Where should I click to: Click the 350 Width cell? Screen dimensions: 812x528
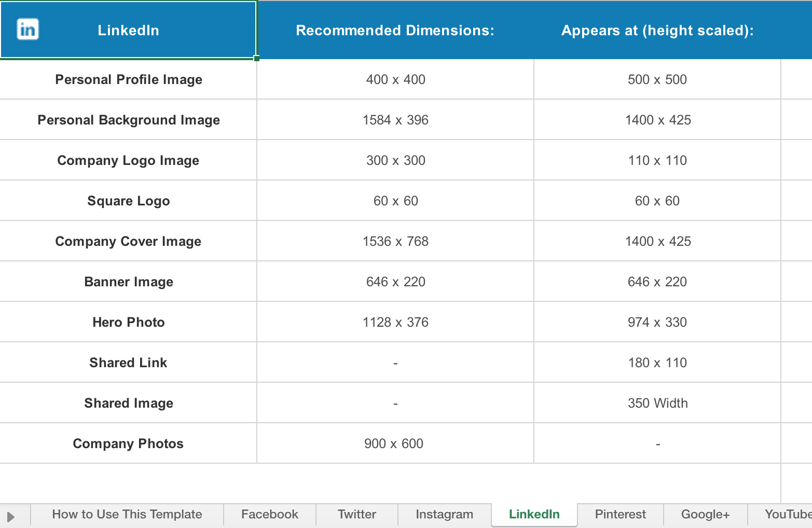click(x=657, y=403)
